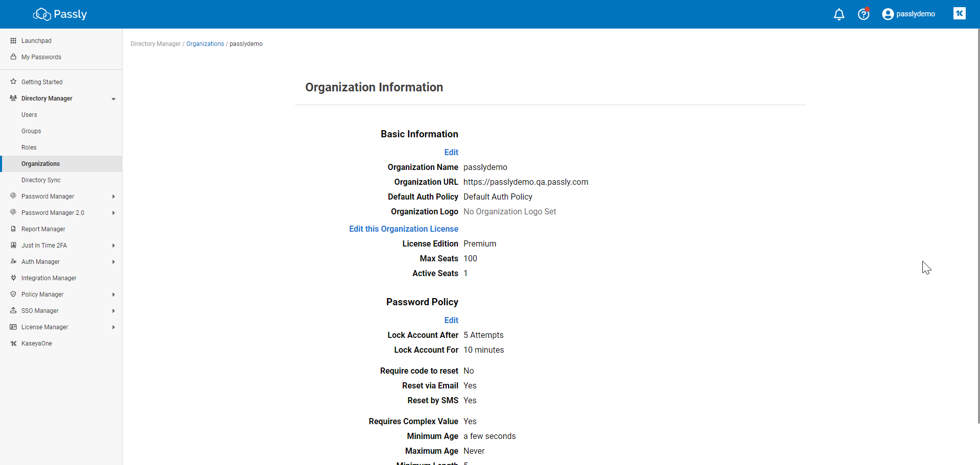The image size is (980, 465).
Task: Open the Kaseya K app switcher icon
Action: [x=960, y=14]
